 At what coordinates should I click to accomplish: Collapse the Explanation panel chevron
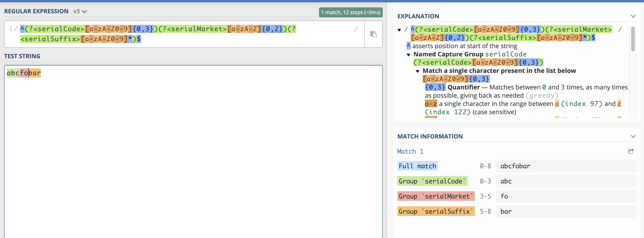[x=633, y=16]
